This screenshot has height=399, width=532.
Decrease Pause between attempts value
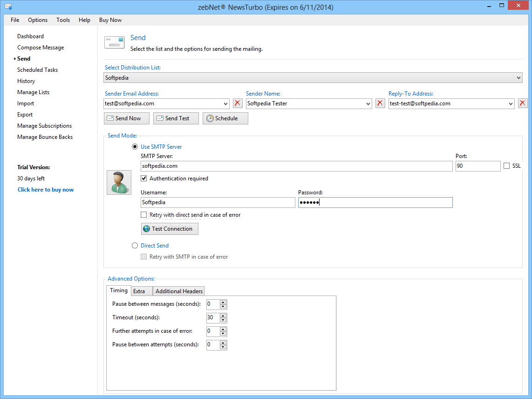[223, 347]
